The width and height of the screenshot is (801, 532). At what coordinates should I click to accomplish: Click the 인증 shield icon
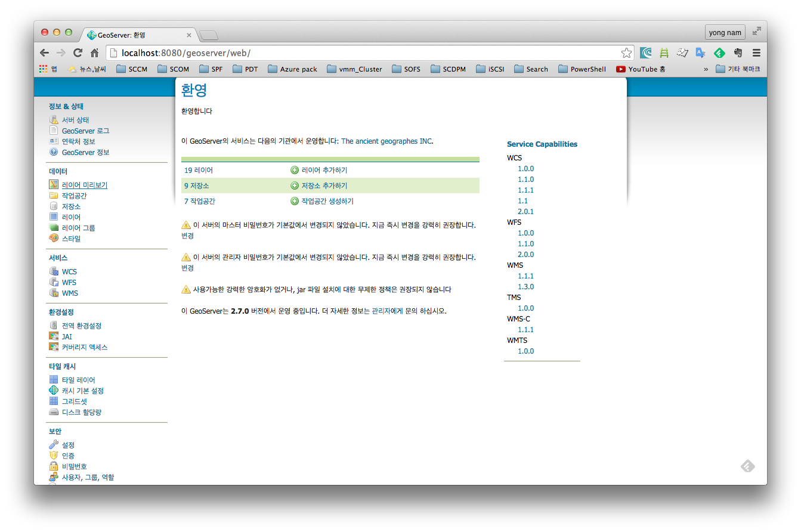(54, 456)
